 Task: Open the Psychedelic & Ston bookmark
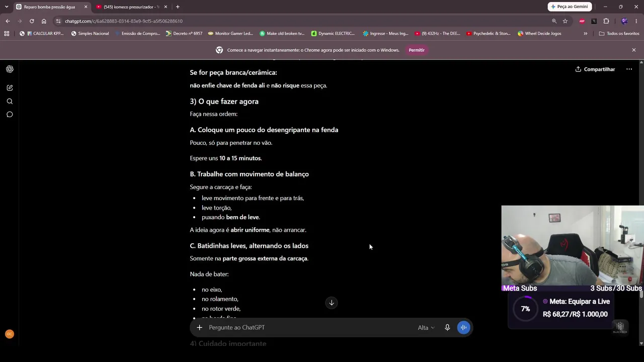[x=488, y=34]
